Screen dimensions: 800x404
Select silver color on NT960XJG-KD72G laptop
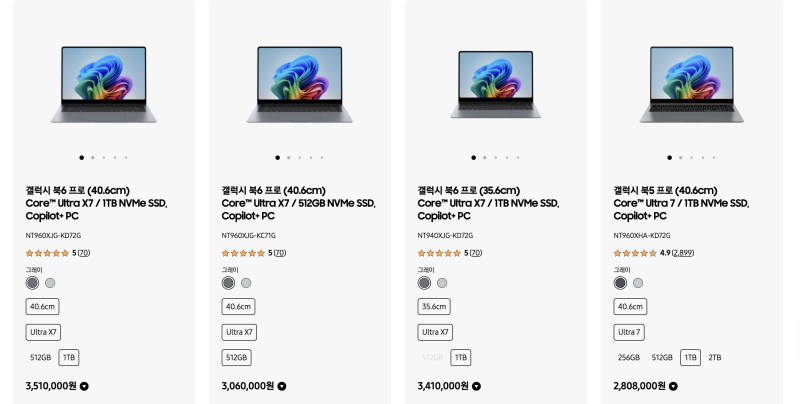pos(50,283)
